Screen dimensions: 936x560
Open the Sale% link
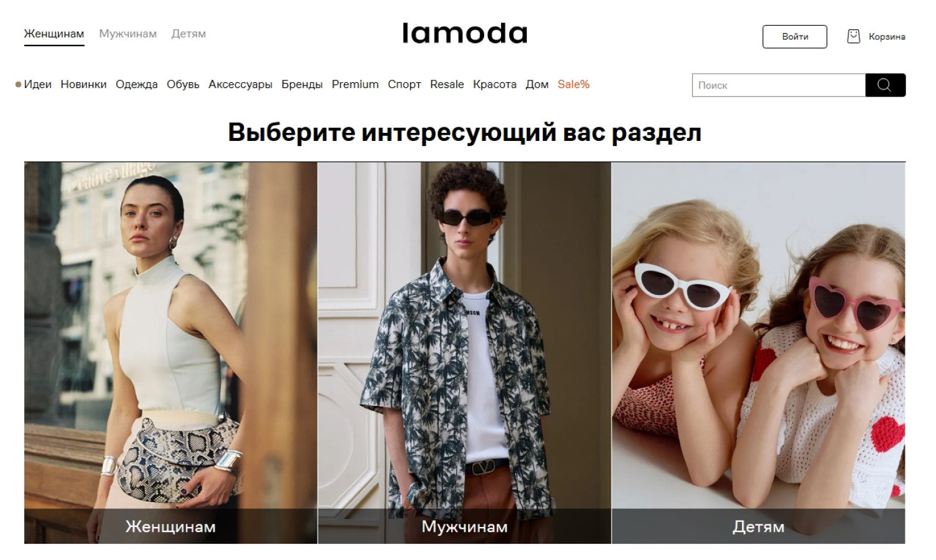coord(573,84)
